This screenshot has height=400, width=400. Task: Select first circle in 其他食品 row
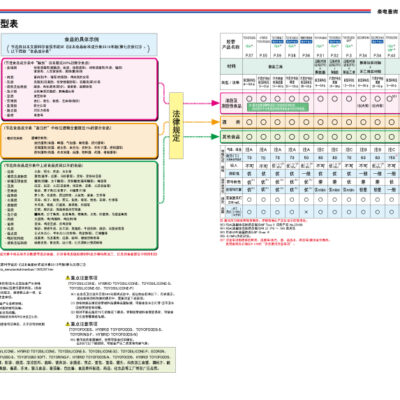click(249, 137)
